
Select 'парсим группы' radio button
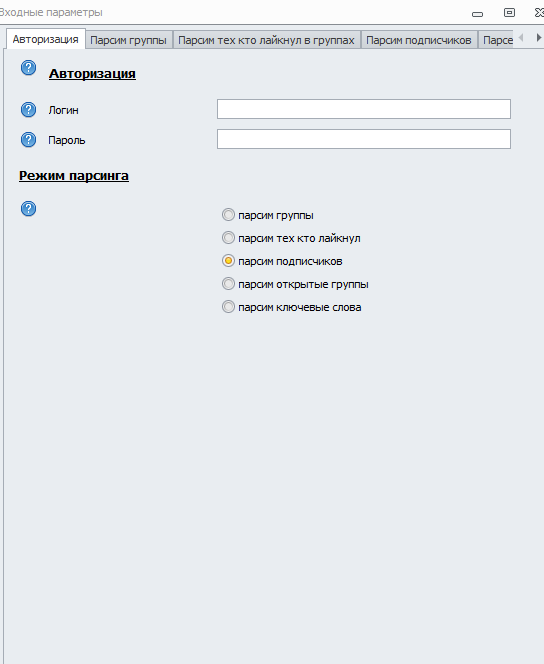click(228, 215)
